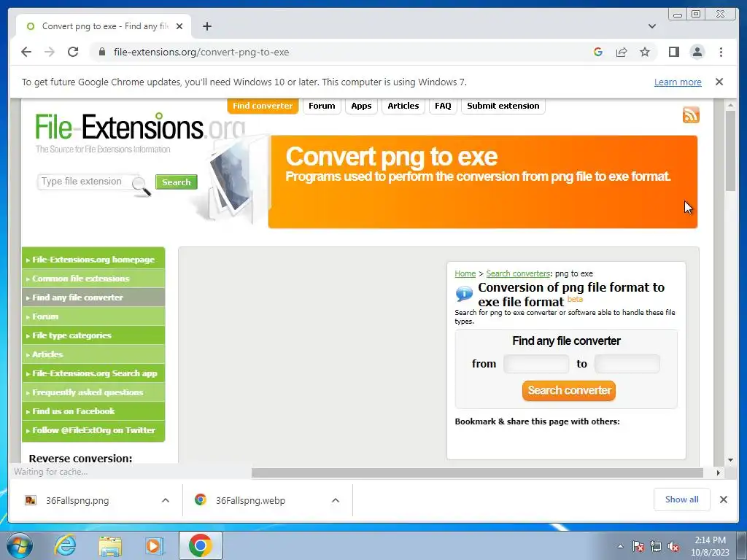This screenshot has height=560, width=747.
Task: Click the scroll down arrow
Action: tap(730, 460)
